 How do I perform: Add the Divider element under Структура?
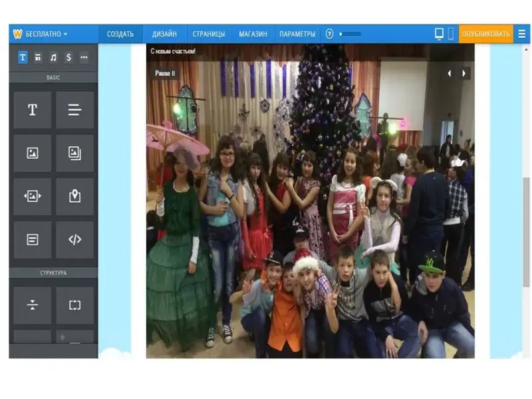click(32, 305)
